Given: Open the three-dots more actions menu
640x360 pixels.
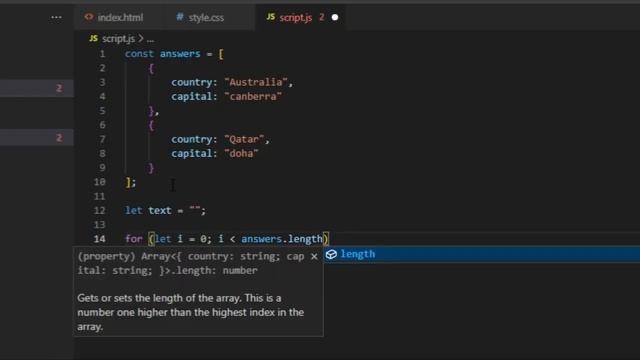Looking at the screenshot, I should pyautogui.click(x=56, y=18).
